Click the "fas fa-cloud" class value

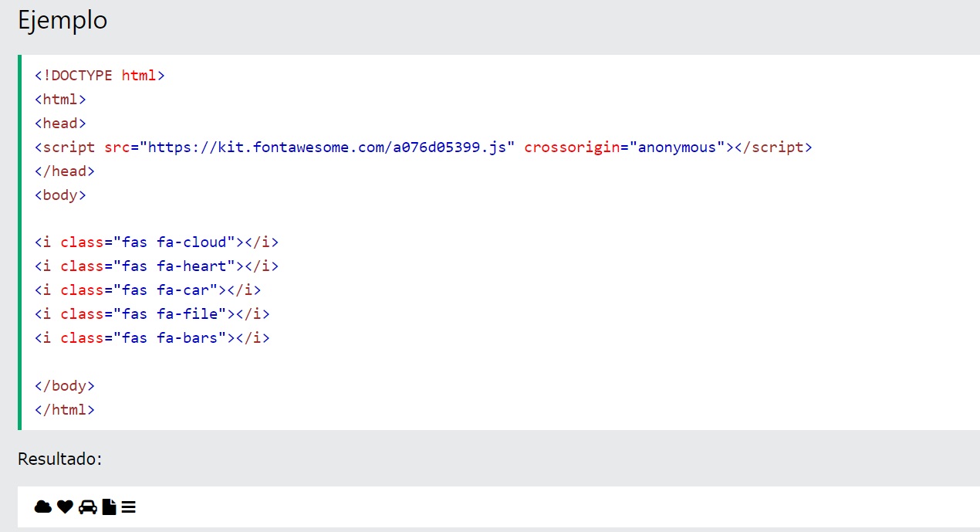click(x=175, y=242)
